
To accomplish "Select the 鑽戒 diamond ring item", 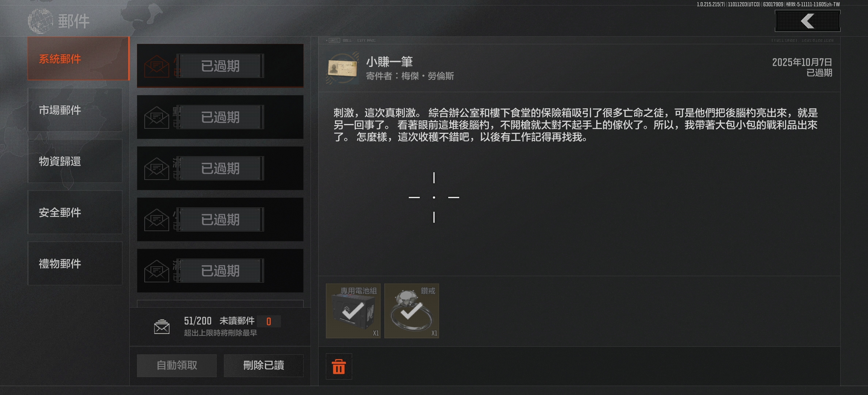I will [412, 311].
